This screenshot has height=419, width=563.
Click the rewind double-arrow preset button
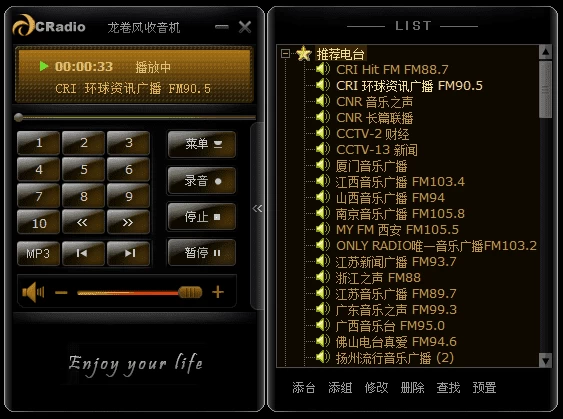point(83,223)
